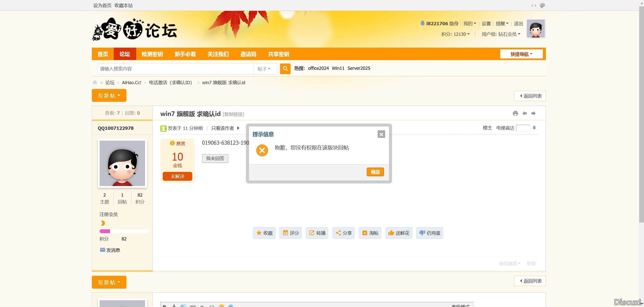Open the 关注我们 nav tab
Viewport: 644px width, 307px height.
click(218, 54)
